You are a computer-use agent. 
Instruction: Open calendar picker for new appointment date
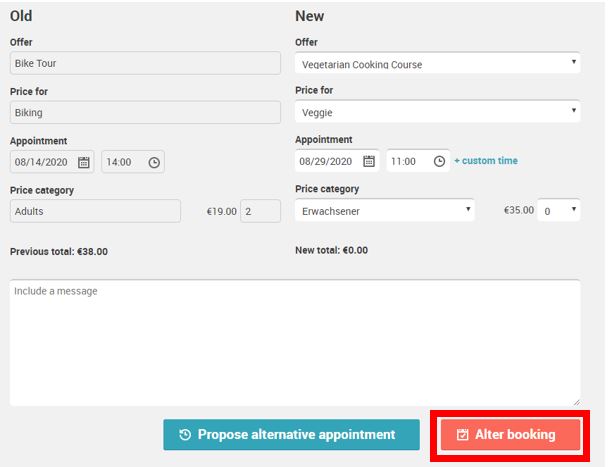coord(369,161)
